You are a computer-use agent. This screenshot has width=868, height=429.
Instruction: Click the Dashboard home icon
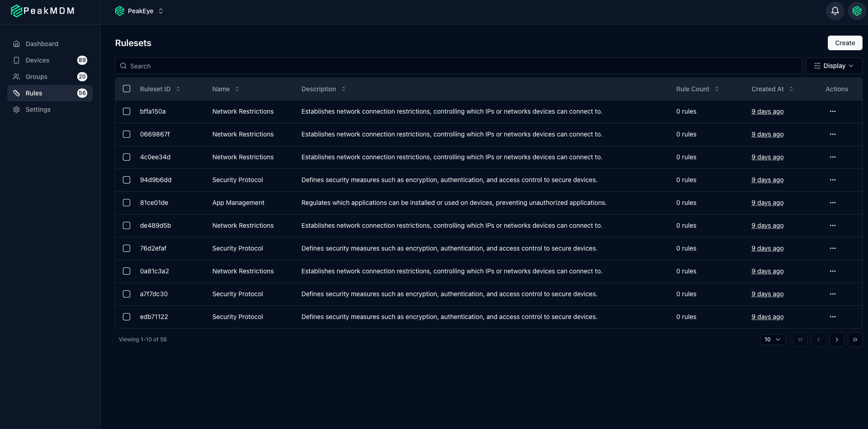pyautogui.click(x=16, y=44)
